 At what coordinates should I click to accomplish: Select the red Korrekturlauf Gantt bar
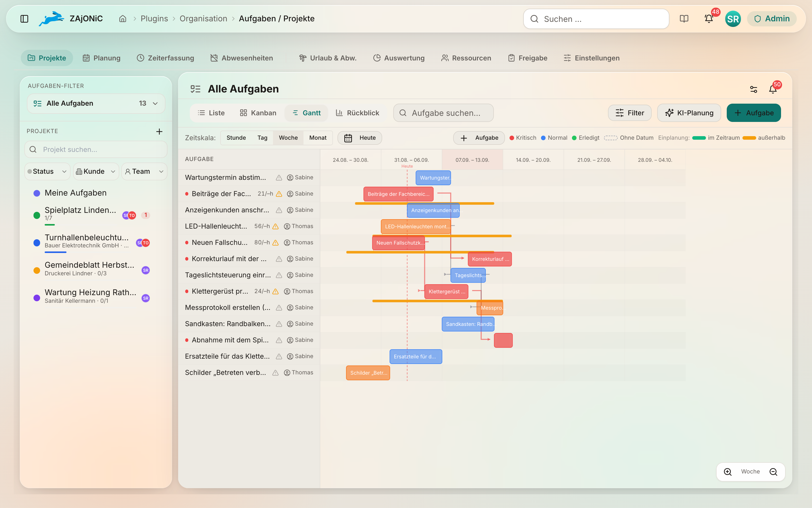489,259
